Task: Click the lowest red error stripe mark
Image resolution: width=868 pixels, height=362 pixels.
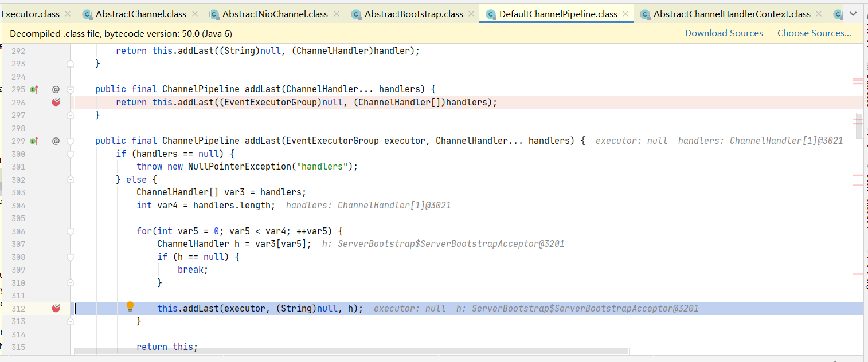Action: [x=858, y=274]
